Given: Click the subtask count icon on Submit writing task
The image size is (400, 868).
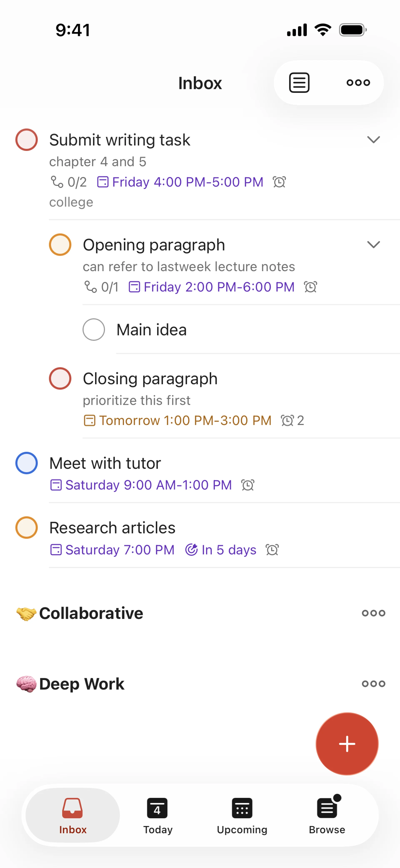Looking at the screenshot, I should point(57,182).
